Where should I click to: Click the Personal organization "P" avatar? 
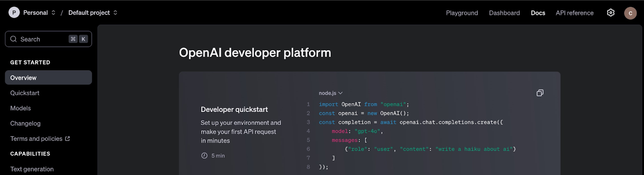click(14, 12)
